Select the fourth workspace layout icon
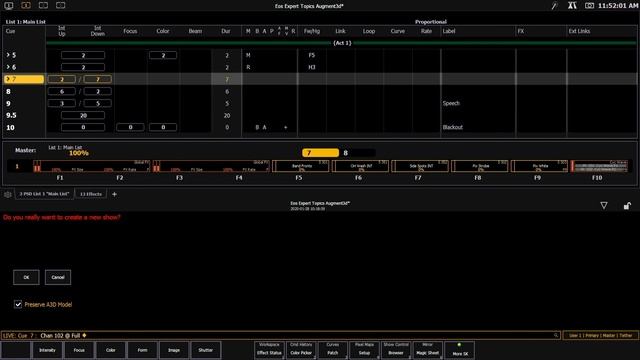 pos(60,6)
